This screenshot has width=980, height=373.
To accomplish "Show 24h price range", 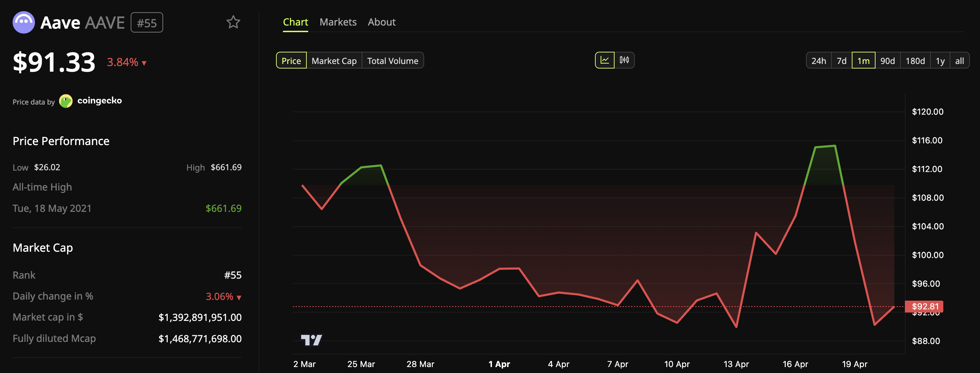I will 819,60.
